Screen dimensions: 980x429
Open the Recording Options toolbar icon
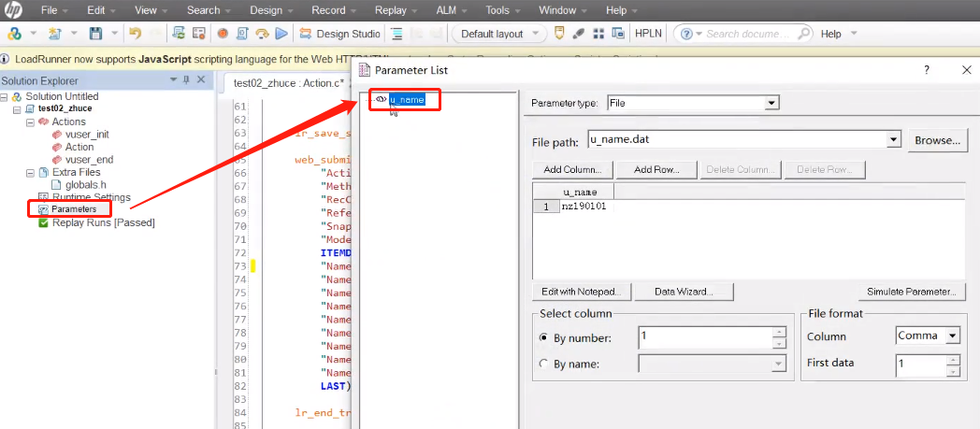pyautogui.click(x=199, y=34)
